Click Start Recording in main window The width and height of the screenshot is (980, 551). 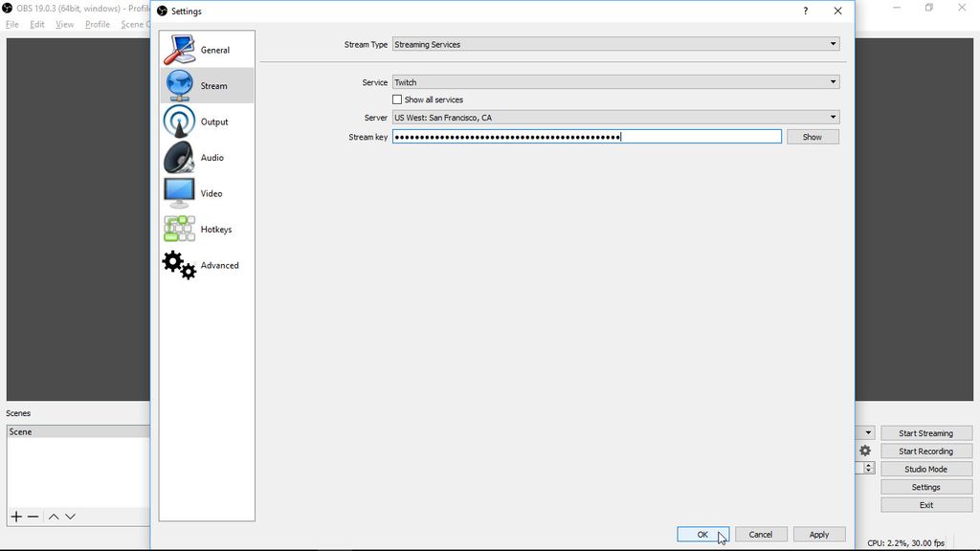click(x=926, y=452)
